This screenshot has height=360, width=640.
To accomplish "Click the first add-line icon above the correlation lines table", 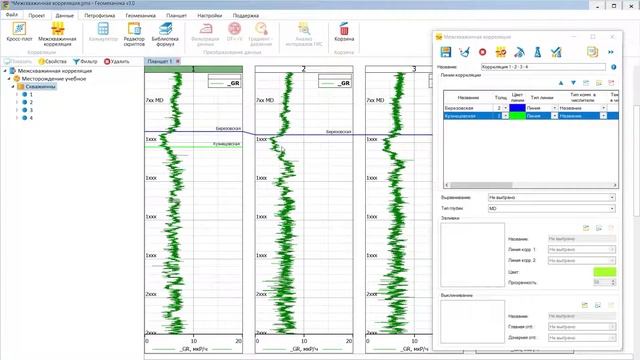I will pyautogui.click(x=586, y=83).
